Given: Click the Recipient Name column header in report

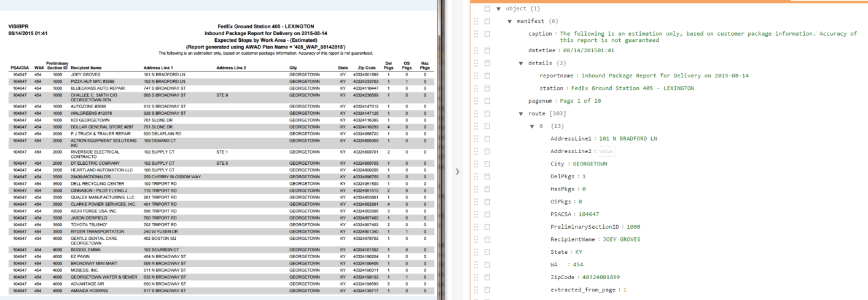Looking at the screenshot, I should (87, 67).
